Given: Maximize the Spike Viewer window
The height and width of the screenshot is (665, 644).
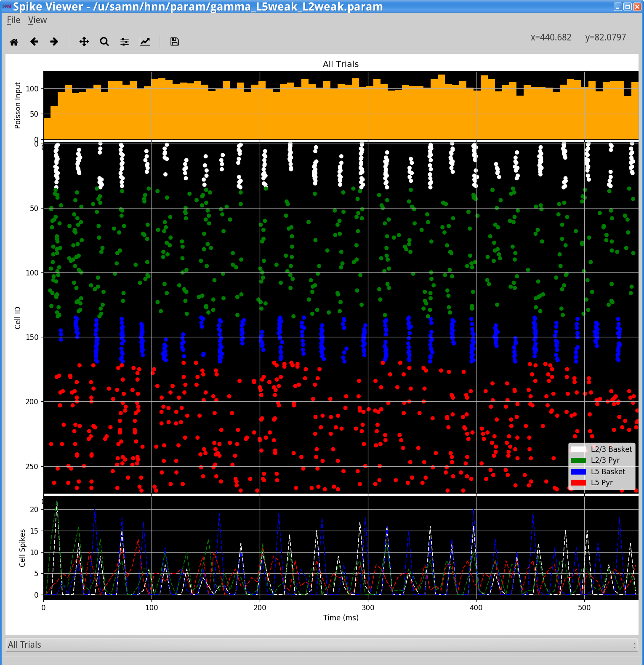Looking at the screenshot, I should click(x=627, y=7).
